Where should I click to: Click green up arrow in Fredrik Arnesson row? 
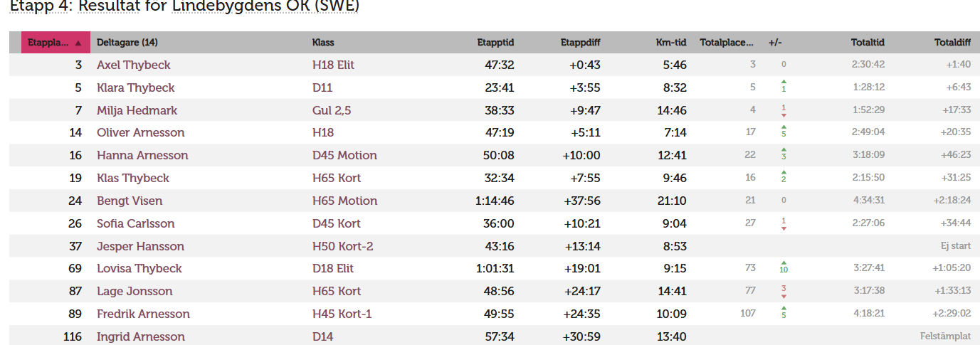click(784, 308)
